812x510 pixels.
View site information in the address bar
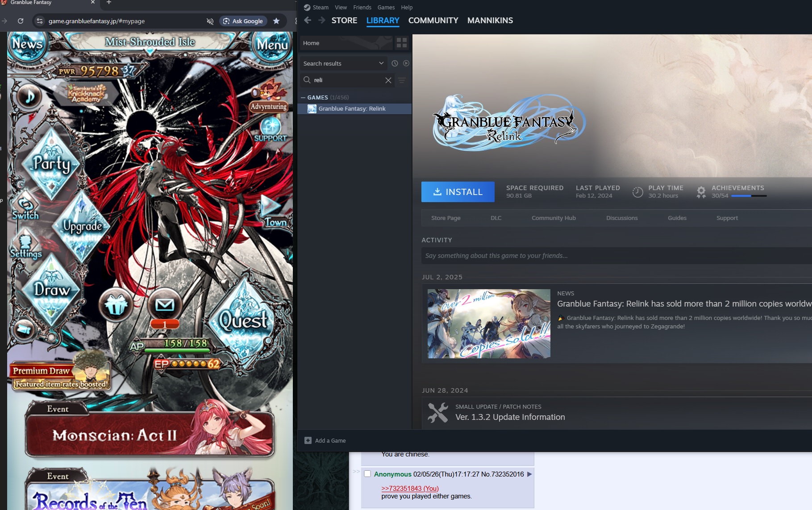(40, 21)
